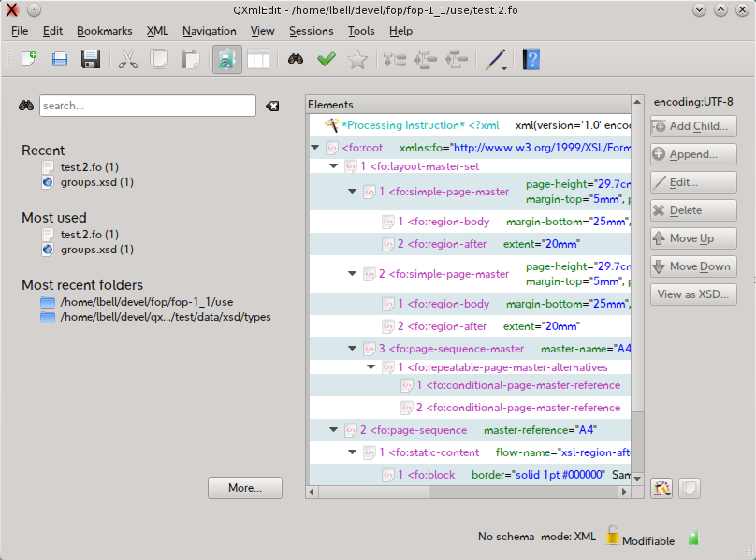Clear search field with backspace icon
The image size is (756, 560).
272,106
